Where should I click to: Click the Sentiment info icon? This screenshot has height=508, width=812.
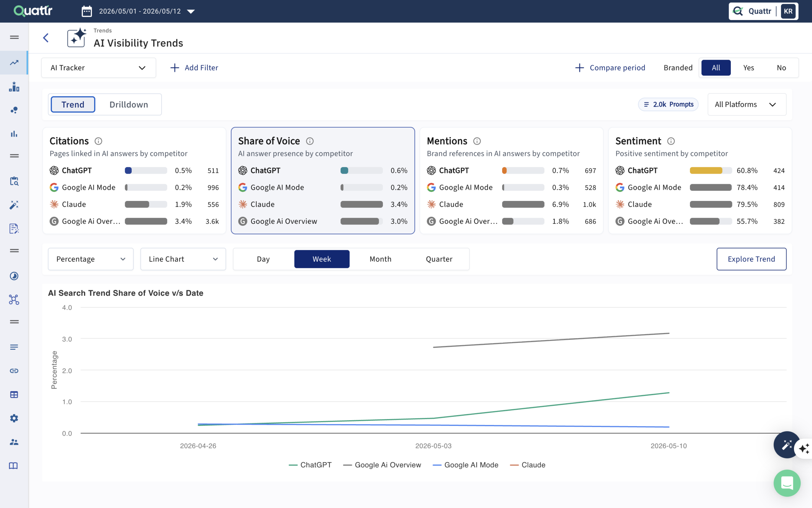tap(671, 141)
